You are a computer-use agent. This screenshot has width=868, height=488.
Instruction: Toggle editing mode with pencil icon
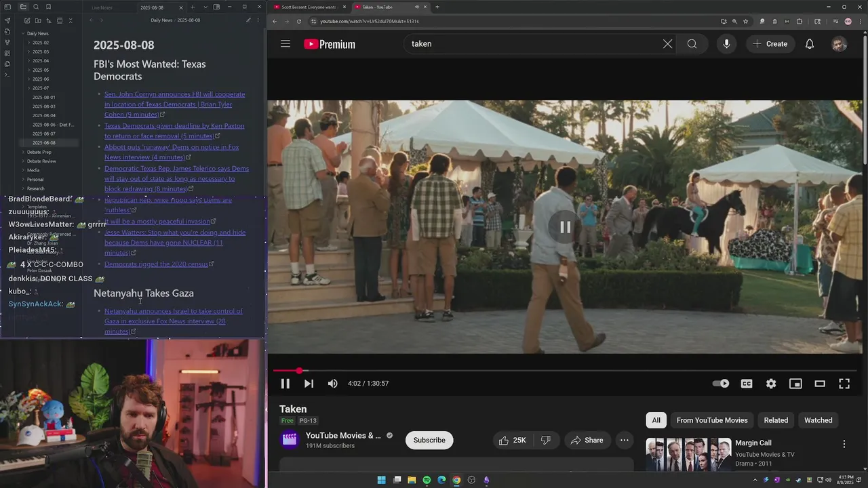coord(248,20)
